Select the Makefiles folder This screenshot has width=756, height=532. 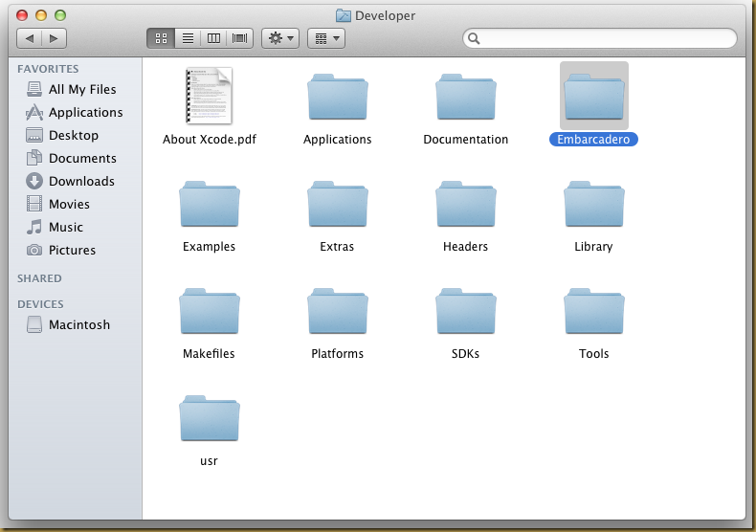(209, 312)
